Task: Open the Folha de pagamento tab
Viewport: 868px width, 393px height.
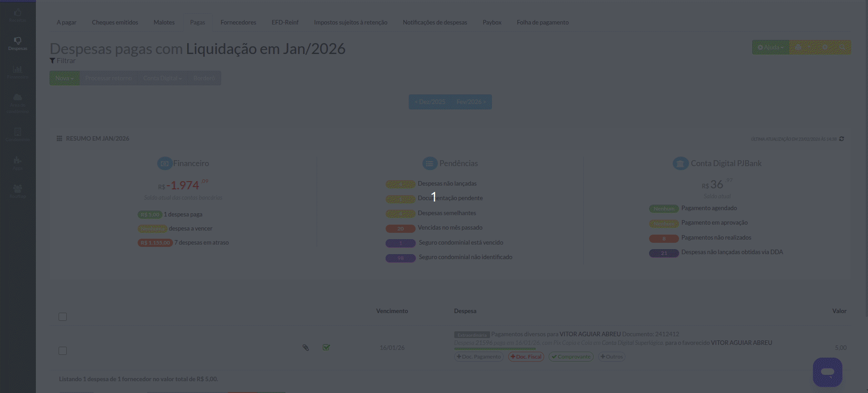Action: [x=543, y=22]
